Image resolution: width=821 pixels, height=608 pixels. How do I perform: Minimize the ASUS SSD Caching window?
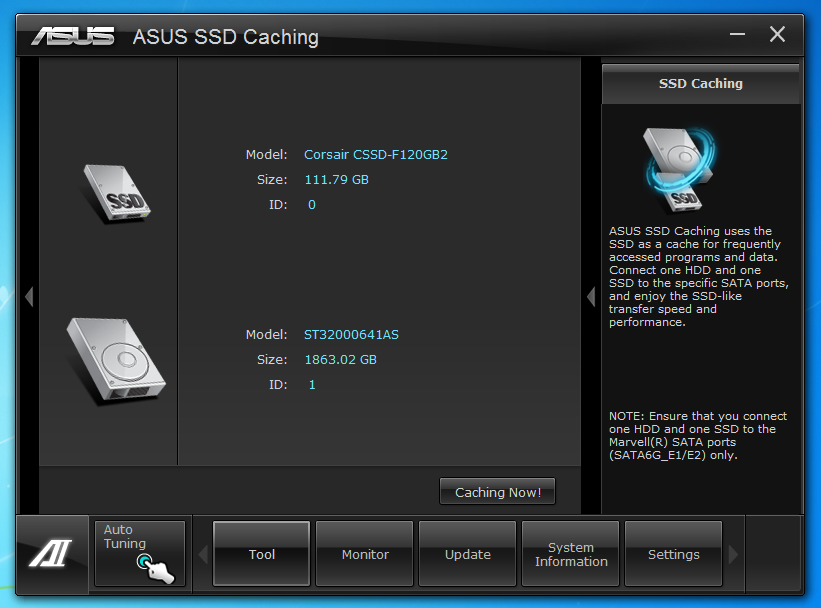tap(737, 35)
